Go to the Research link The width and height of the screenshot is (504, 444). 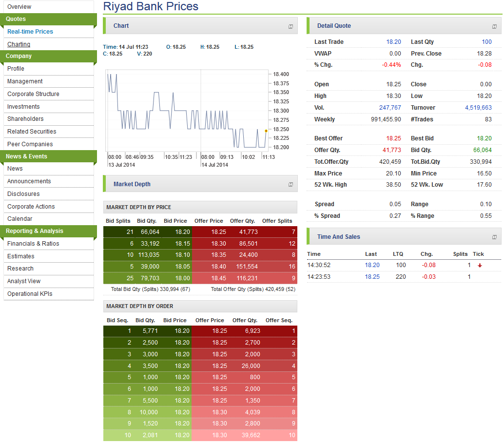click(20, 269)
